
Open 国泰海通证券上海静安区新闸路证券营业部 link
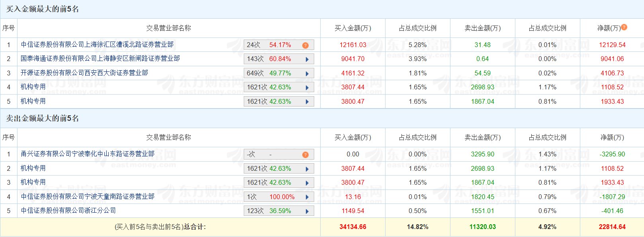click(x=100, y=59)
